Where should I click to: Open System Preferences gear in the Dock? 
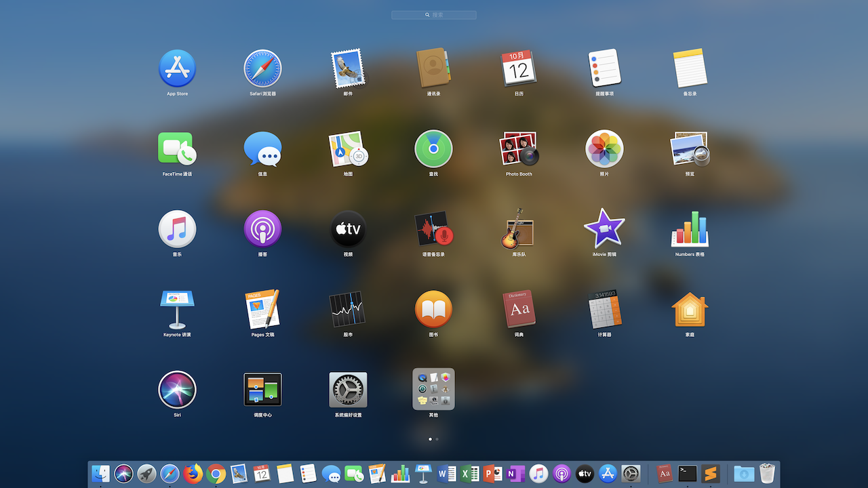[631, 473]
